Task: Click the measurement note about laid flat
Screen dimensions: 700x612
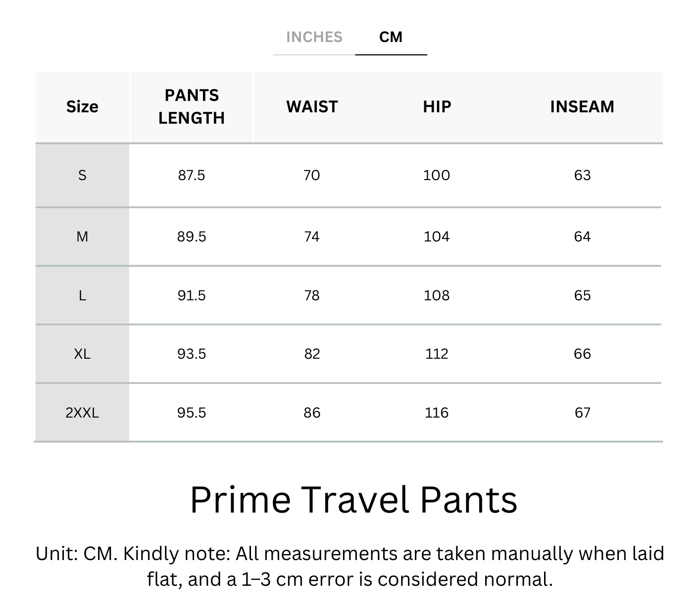Action: (x=350, y=566)
